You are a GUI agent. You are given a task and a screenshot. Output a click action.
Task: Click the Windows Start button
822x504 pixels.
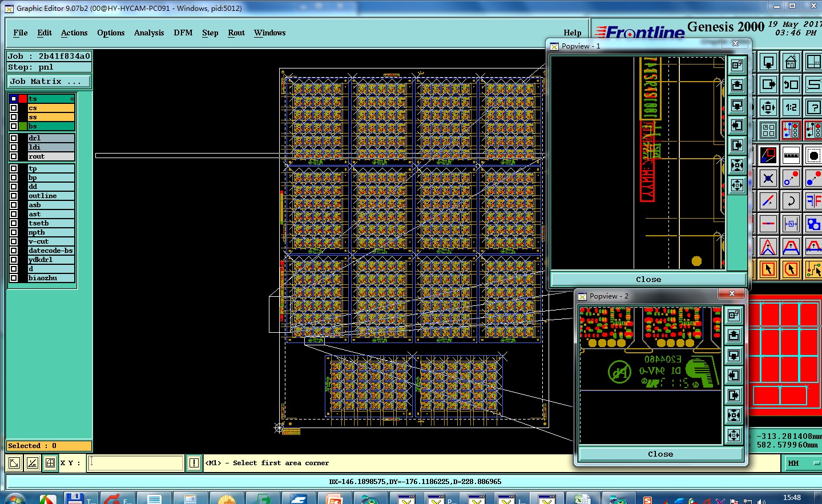click(x=14, y=498)
